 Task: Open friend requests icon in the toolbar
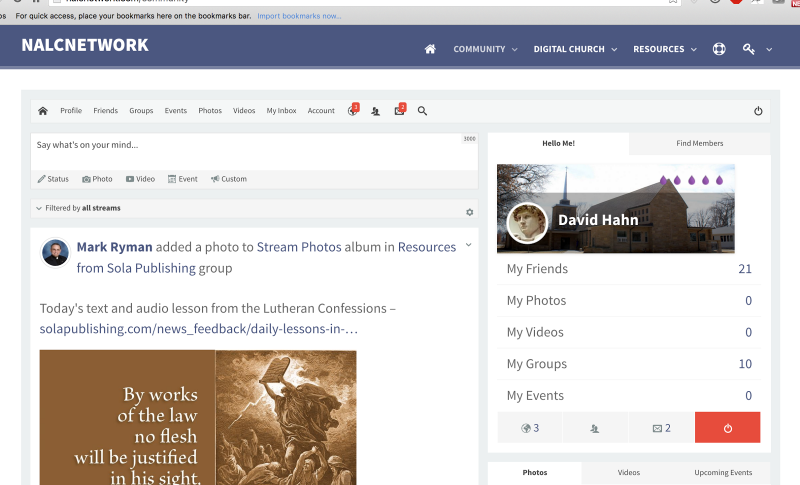tap(376, 111)
